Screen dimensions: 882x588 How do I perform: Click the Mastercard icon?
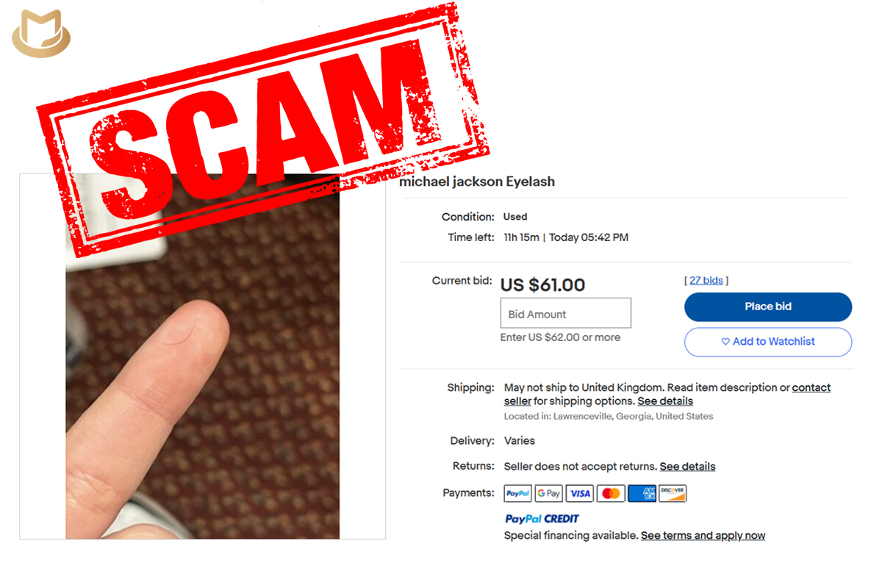611,493
